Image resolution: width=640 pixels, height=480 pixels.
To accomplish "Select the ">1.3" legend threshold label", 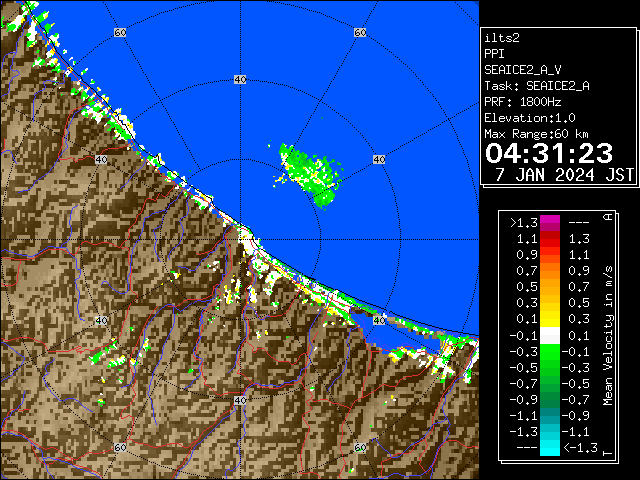I will click(524, 223).
